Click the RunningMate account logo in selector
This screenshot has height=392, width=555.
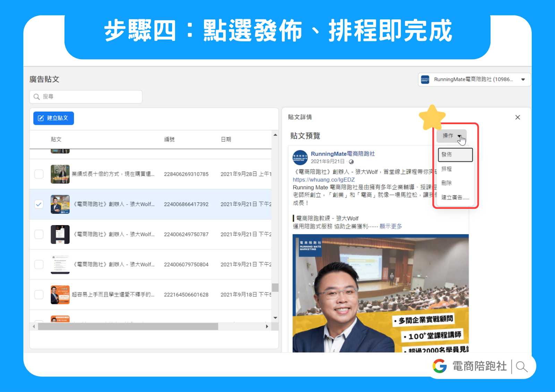[425, 79]
